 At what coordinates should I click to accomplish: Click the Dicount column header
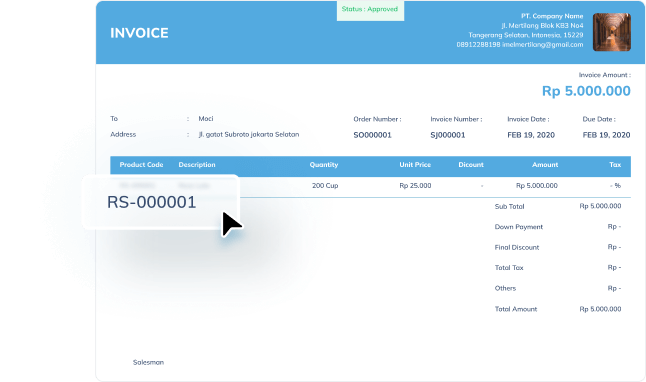(x=471, y=164)
